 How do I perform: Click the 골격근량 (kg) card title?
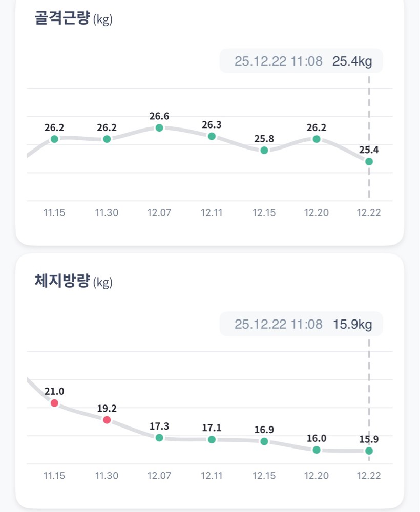[x=73, y=19]
